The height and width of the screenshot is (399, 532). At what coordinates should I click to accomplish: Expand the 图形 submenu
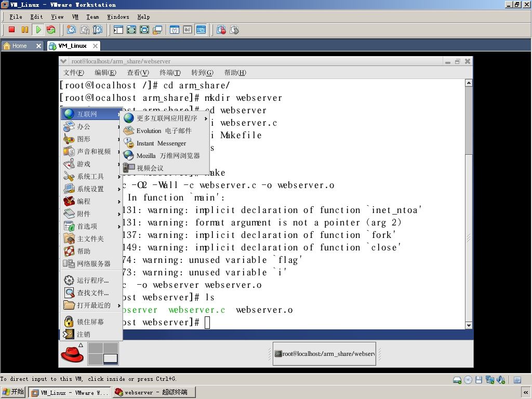(x=91, y=139)
